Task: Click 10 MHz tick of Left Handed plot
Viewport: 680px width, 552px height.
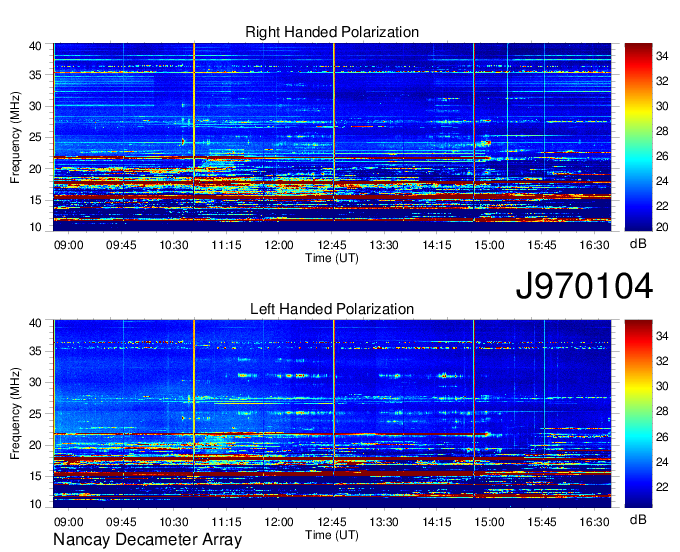Action: [x=35, y=504]
